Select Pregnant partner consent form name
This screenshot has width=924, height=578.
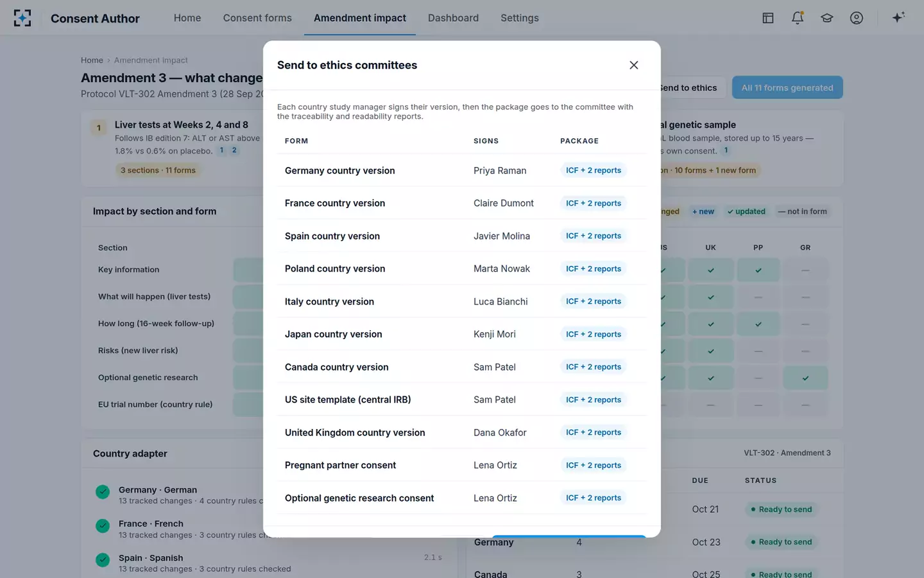tap(340, 465)
